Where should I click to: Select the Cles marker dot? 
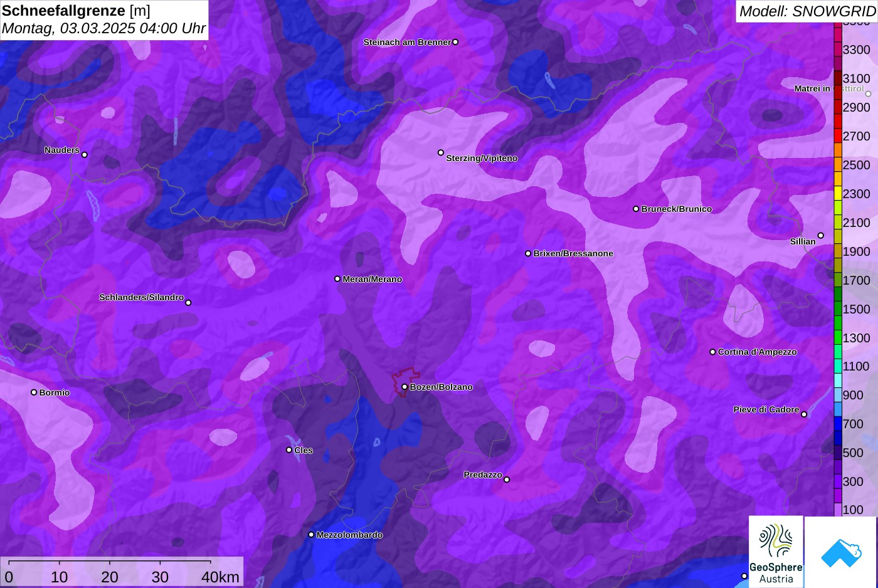[x=289, y=450]
